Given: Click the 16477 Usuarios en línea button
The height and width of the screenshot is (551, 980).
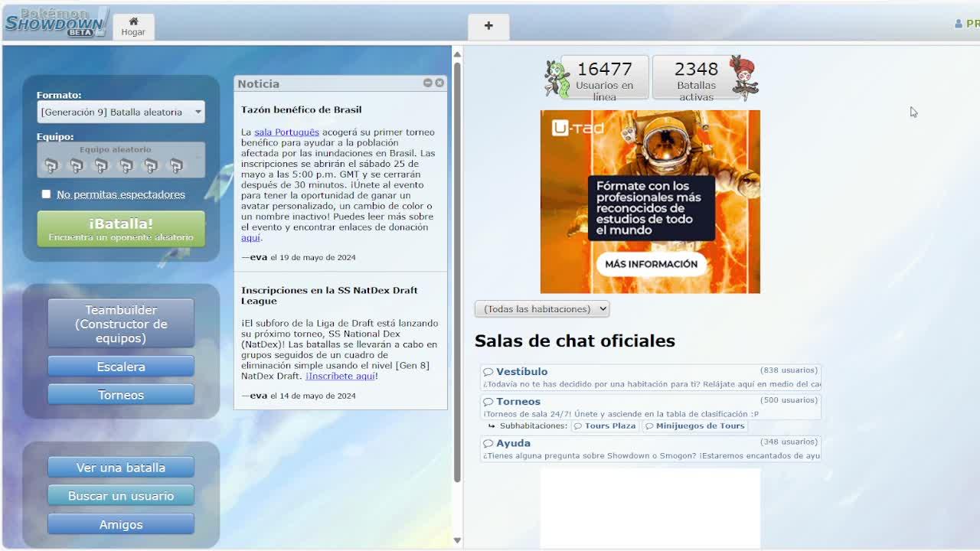Looking at the screenshot, I should pos(605,78).
